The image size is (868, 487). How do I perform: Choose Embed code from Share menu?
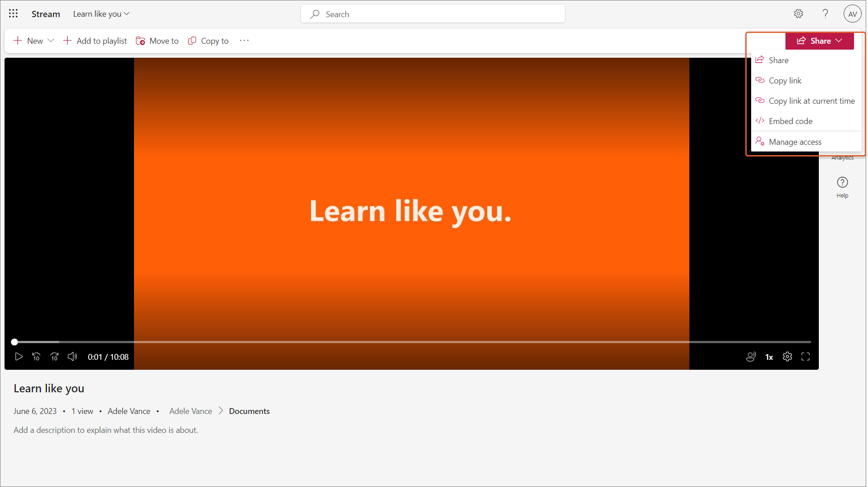tap(790, 121)
